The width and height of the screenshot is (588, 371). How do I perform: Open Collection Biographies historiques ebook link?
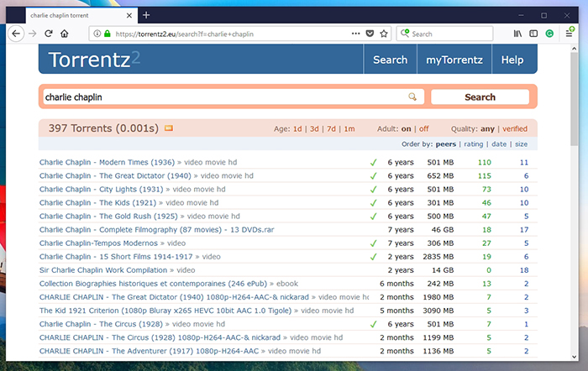153,284
